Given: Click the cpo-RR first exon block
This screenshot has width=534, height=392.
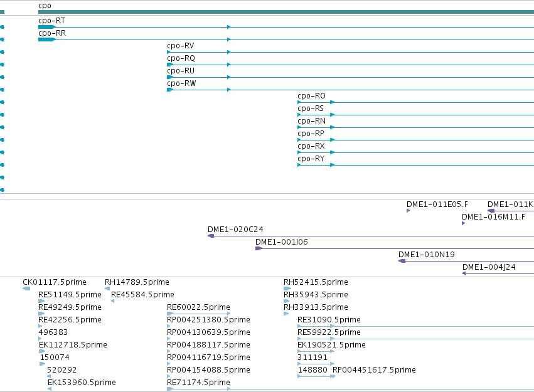Looking at the screenshot, I should pos(46,40).
